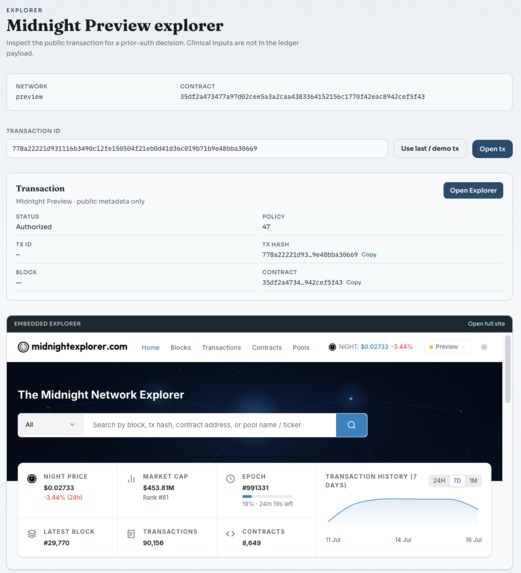Click Open full site link
521x573 pixels.
click(486, 324)
